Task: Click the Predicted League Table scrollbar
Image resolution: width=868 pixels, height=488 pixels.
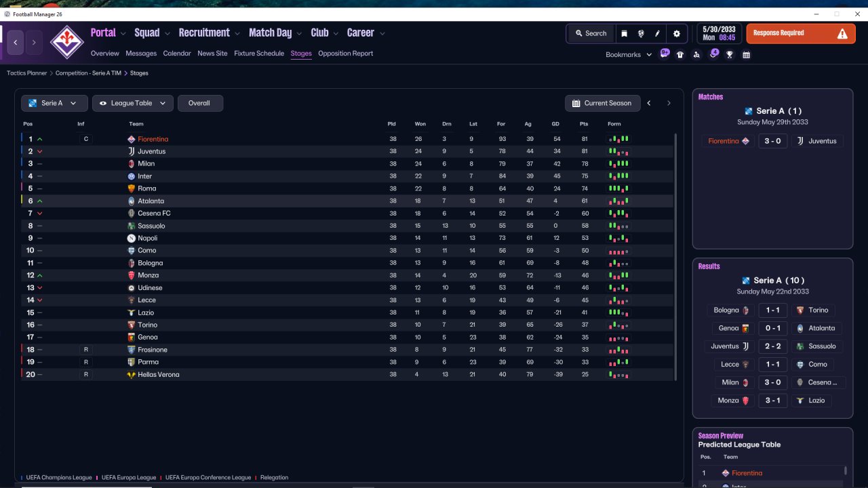Action: click(x=846, y=470)
